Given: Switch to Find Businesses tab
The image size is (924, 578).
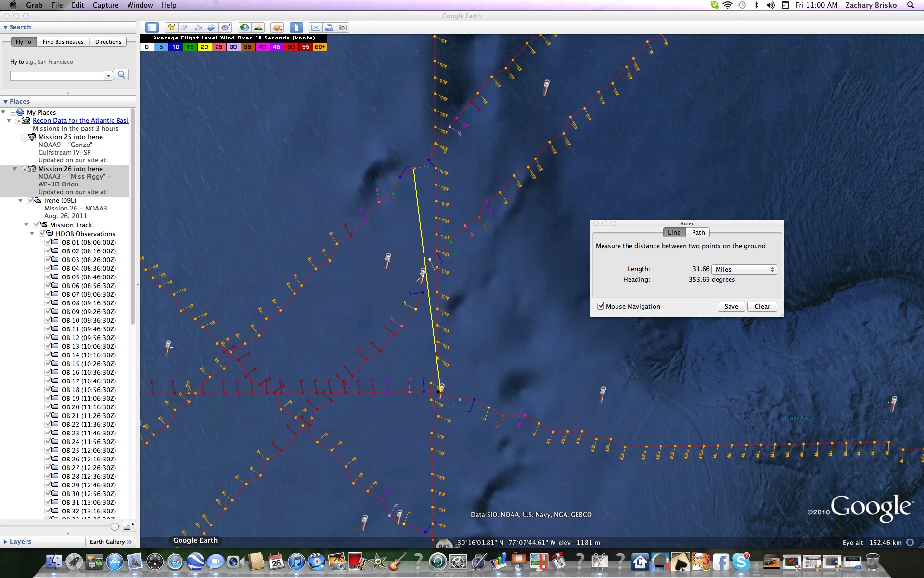Looking at the screenshot, I should click(63, 42).
